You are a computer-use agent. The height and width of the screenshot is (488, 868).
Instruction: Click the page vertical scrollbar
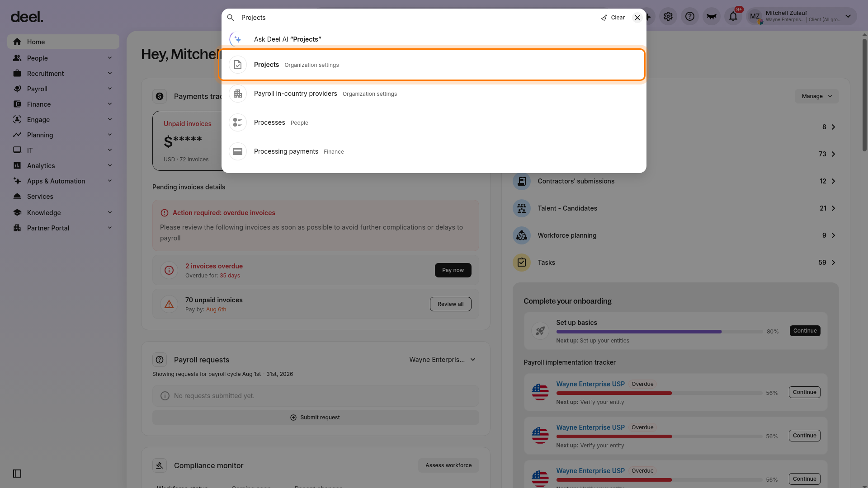864,95
